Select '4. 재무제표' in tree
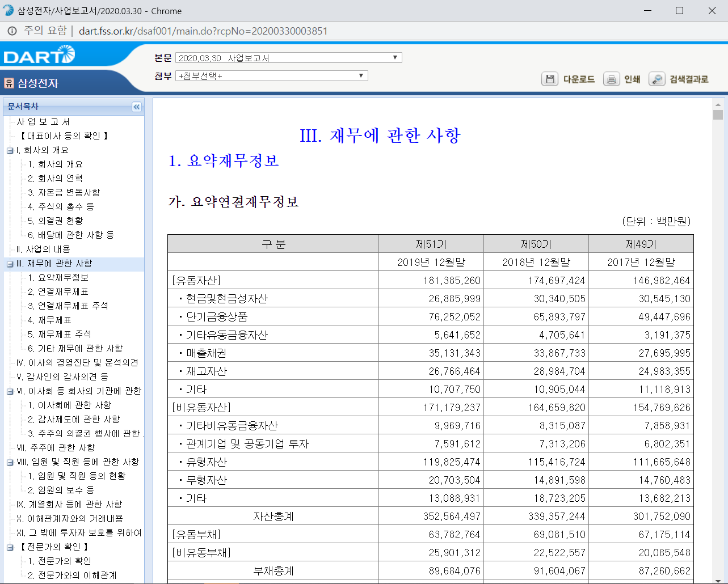This screenshot has width=728, height=584. [x=49, y=320]
